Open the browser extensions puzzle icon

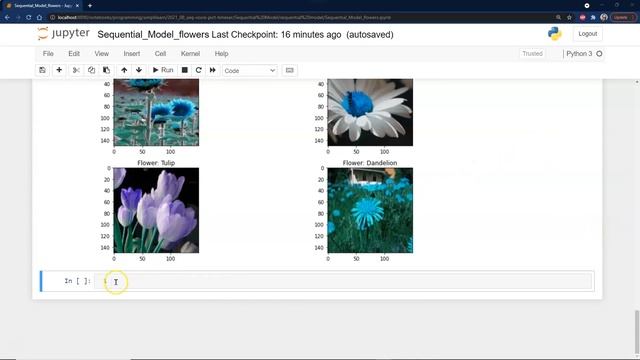[593, 18]
